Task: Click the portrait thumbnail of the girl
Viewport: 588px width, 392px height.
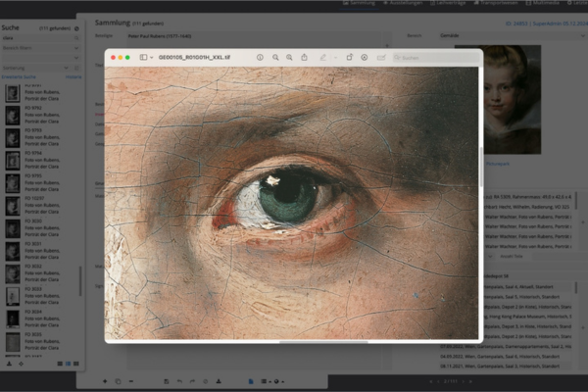Action: pyautogui.click(x=510, y=98)
